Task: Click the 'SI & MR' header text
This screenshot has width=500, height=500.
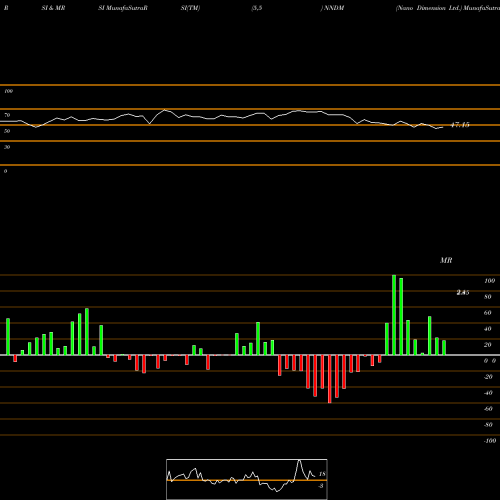Action: pos(53,8)
